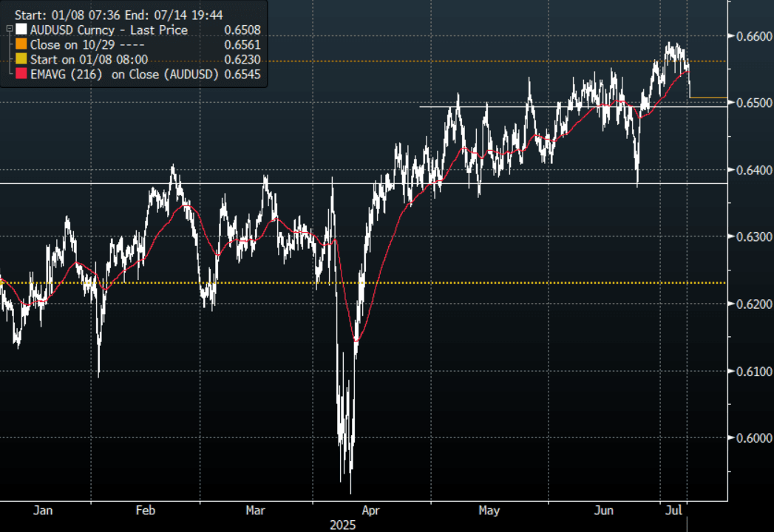This screenshot has height=532, width=774.
Task: Click the 0.6000 y-axis label
Action: click(x=754, y=438)
